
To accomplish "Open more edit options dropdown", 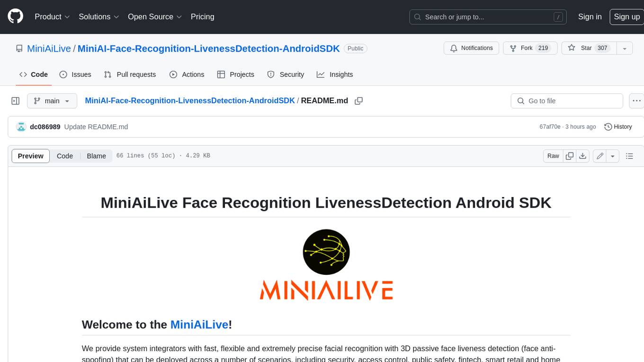I will 613,156.
